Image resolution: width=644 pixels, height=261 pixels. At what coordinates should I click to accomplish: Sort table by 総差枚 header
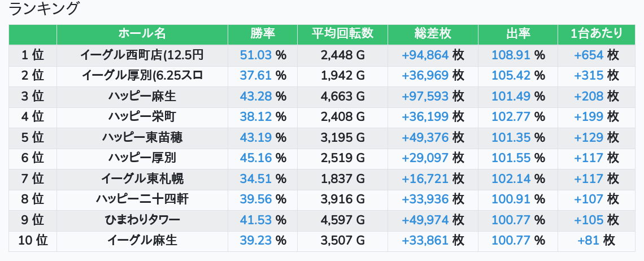tap(433, 34)
